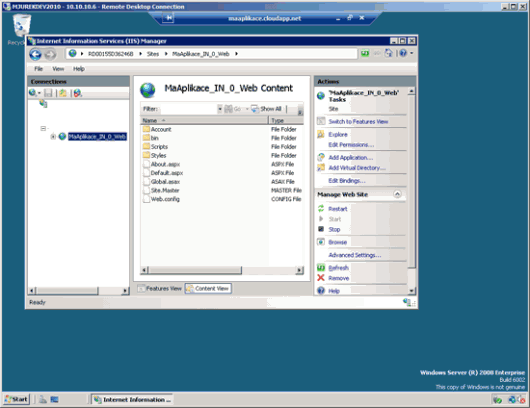Sort by the Type column header

pyautogui.click(x=286, y=120)
